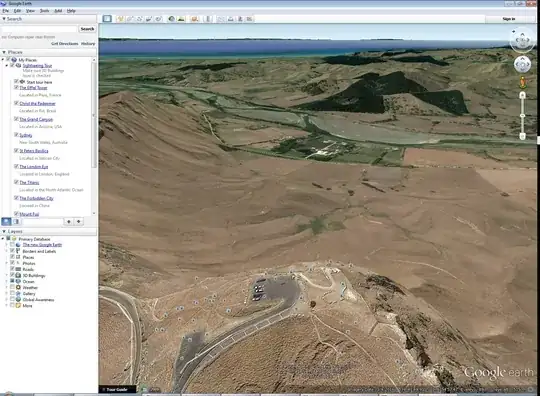Enable the Weather layer checkbox

pos(12,287)
